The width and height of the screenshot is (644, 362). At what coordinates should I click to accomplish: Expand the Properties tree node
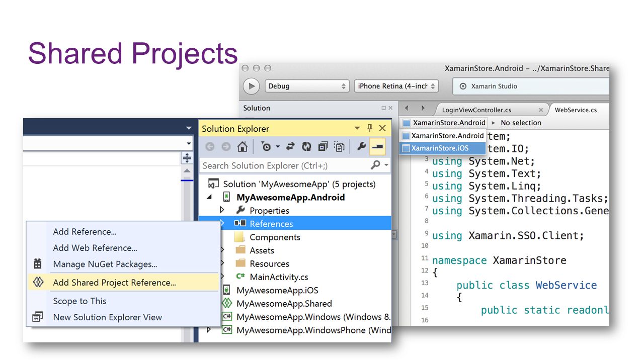(x=222, y=210)
